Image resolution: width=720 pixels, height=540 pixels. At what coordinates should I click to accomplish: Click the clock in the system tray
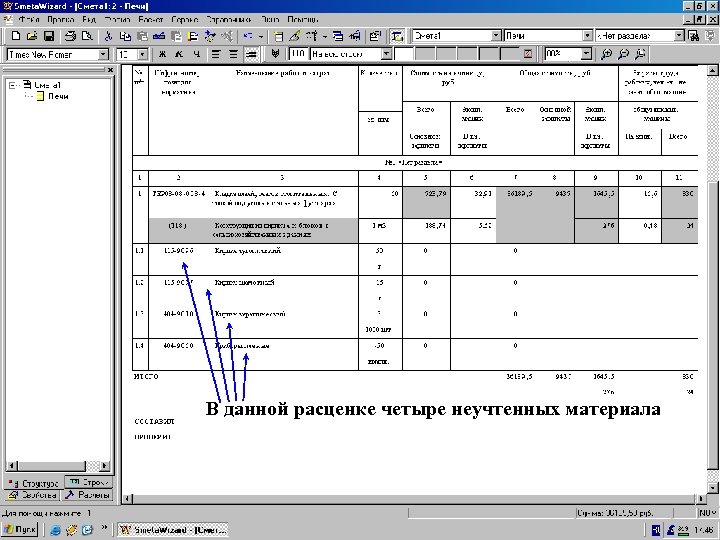704,530
